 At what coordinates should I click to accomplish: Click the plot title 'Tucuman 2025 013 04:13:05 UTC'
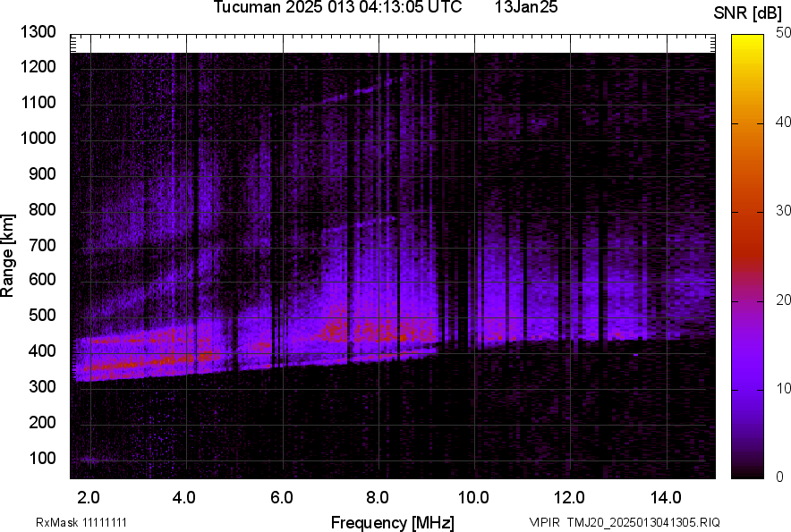(337, 7)
